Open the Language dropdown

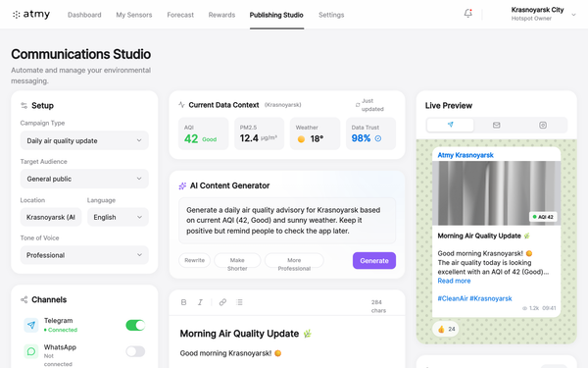[x=119, y=217]
